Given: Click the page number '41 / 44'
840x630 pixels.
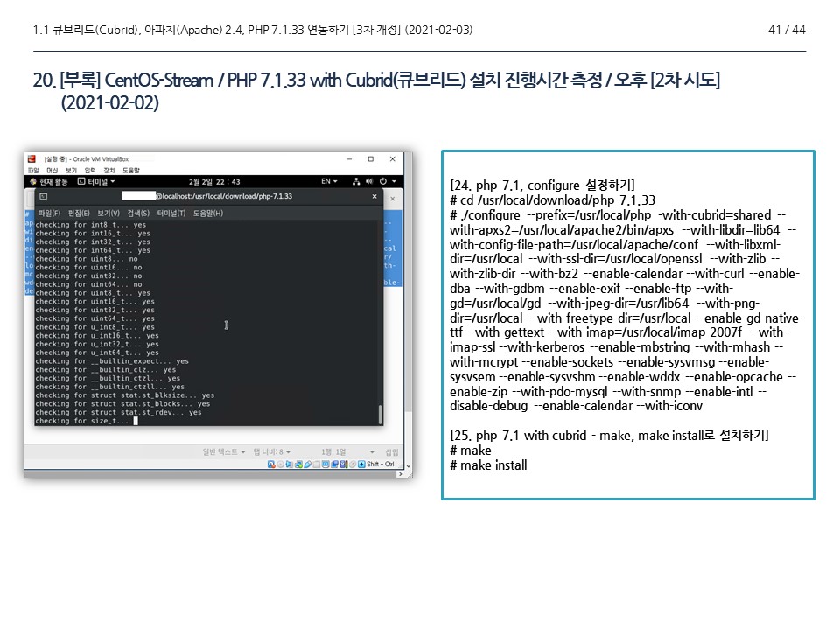Looking at the screenshot, I should (x=787, y=30).
